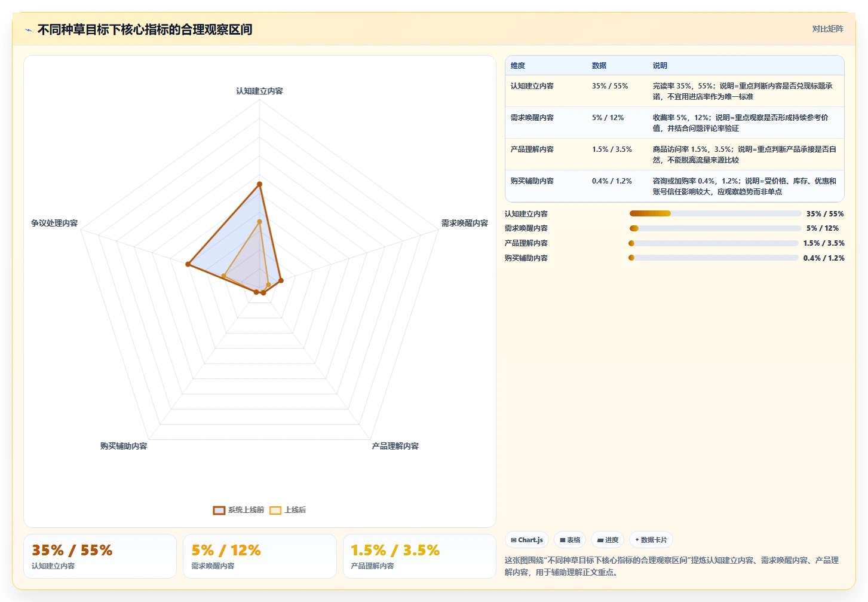Click the 维度 table column header
This screenshot has width=868, height=602.
[x=518, y=66]
